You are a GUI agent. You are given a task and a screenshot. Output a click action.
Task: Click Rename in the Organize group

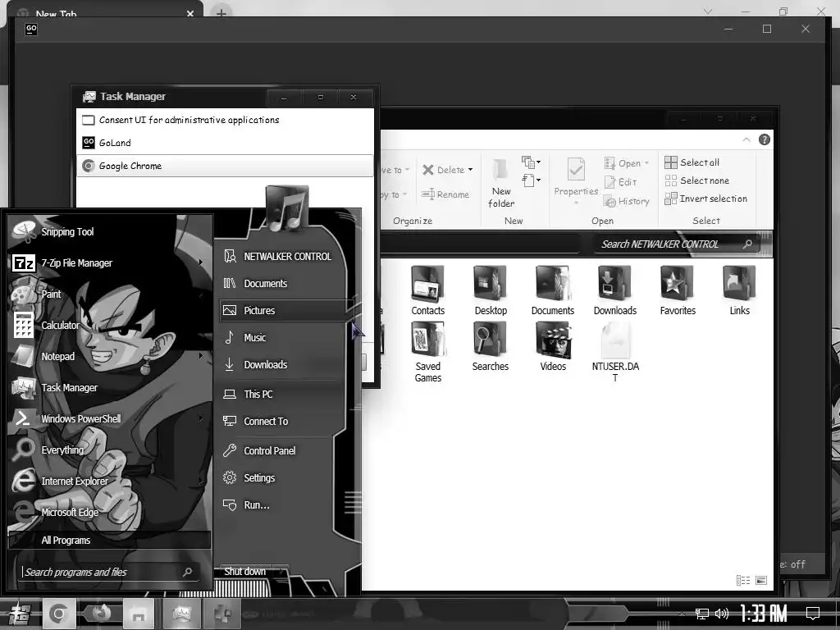click(x=445, y=194)
